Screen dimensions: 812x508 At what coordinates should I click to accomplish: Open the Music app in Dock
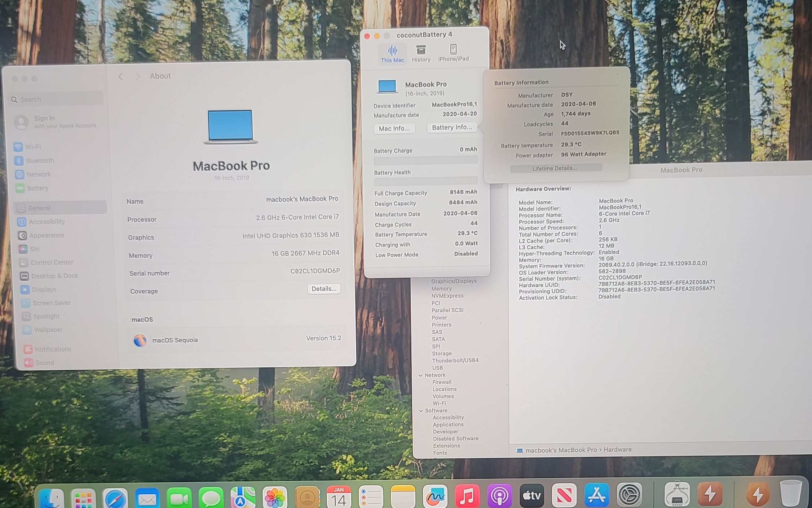click(467, 496)
